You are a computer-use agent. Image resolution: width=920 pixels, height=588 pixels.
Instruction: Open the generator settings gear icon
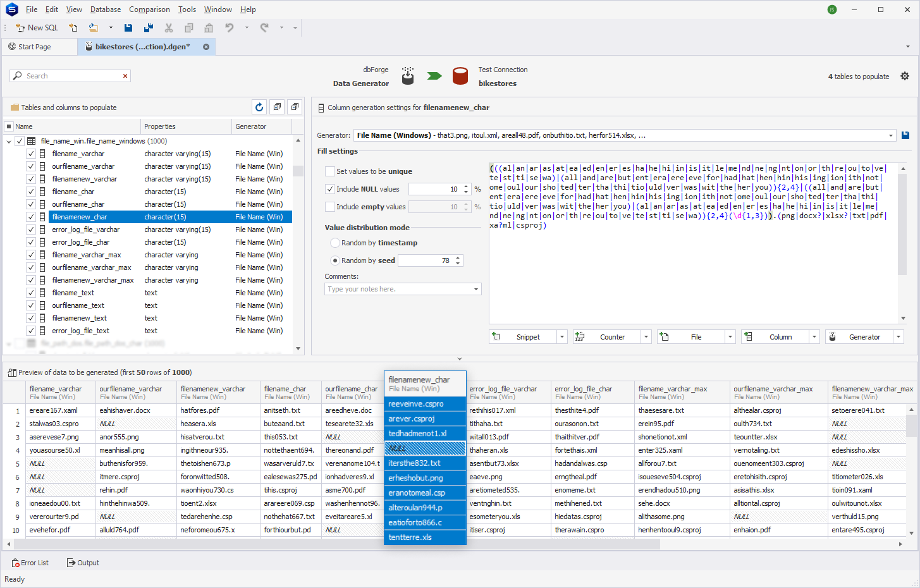point(905,76)
